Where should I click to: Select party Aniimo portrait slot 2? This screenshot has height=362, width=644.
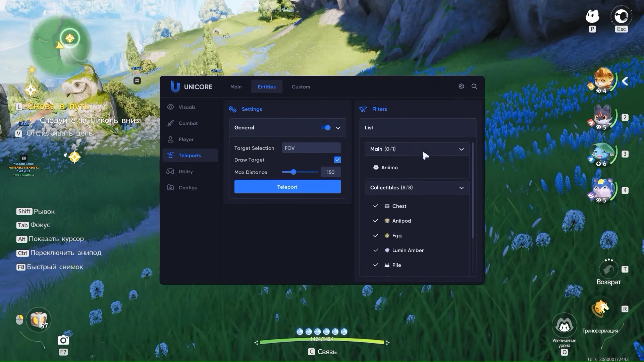(x=603, y=117)
